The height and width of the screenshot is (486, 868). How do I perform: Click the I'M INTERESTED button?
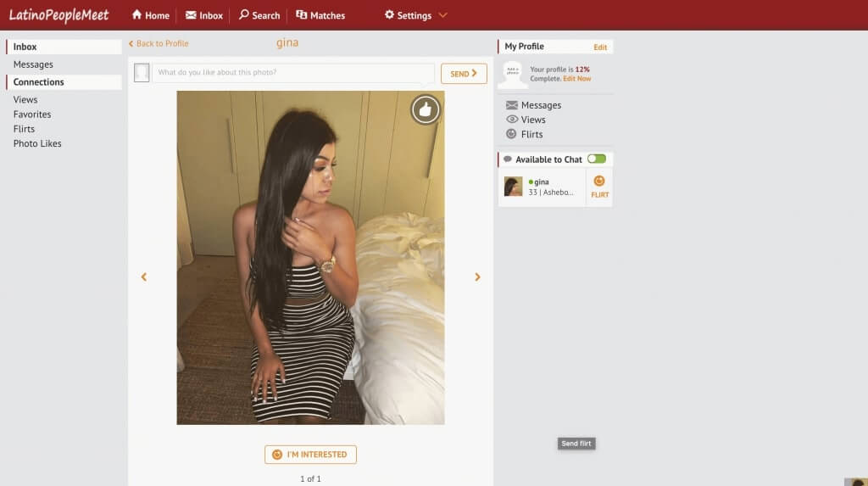point(310,455)
